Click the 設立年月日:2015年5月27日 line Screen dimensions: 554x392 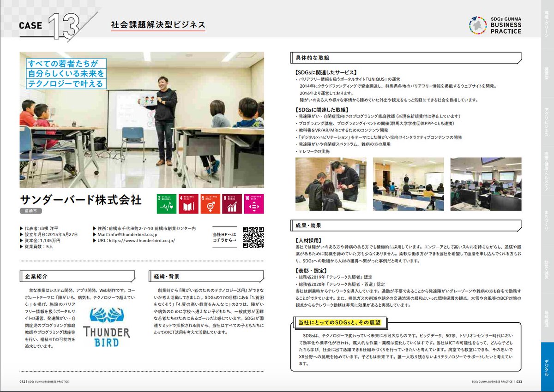click(49, 234)
